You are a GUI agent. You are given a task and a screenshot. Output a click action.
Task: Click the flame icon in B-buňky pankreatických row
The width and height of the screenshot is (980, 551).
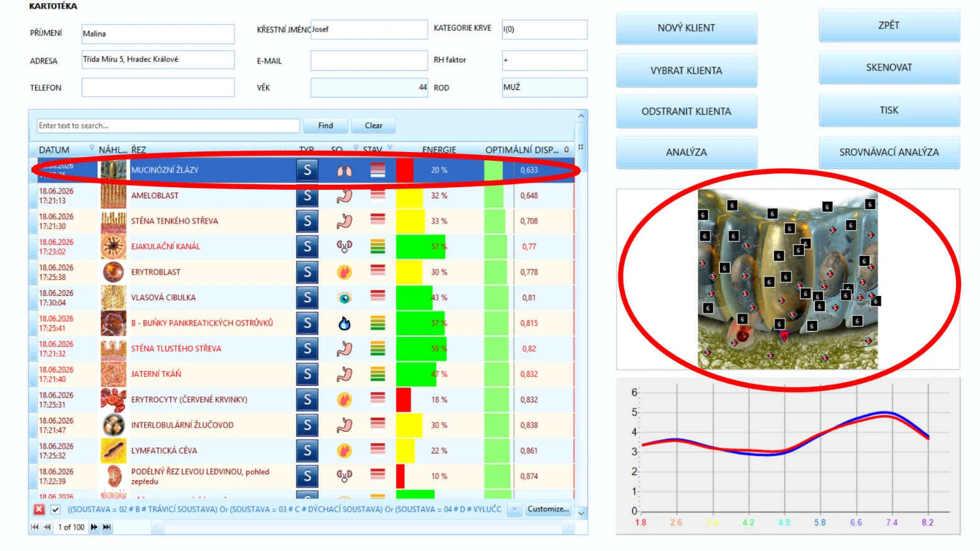tap(344, 323)
